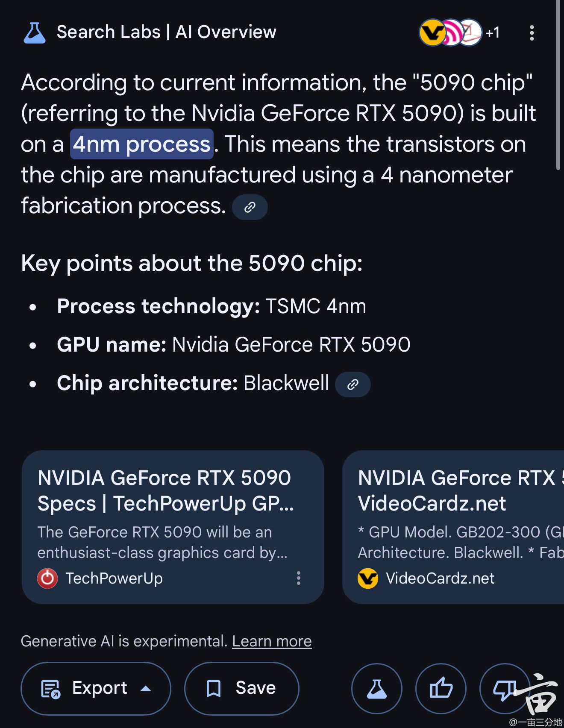Click the Search Labs flask icon in header
564x728 pixels.
[34, 33]
